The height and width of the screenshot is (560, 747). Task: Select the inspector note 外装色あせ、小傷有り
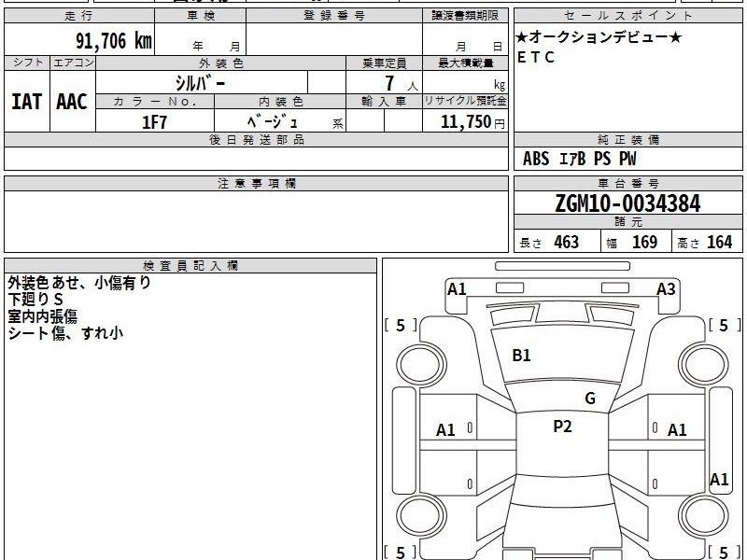(x=79, y=283)
